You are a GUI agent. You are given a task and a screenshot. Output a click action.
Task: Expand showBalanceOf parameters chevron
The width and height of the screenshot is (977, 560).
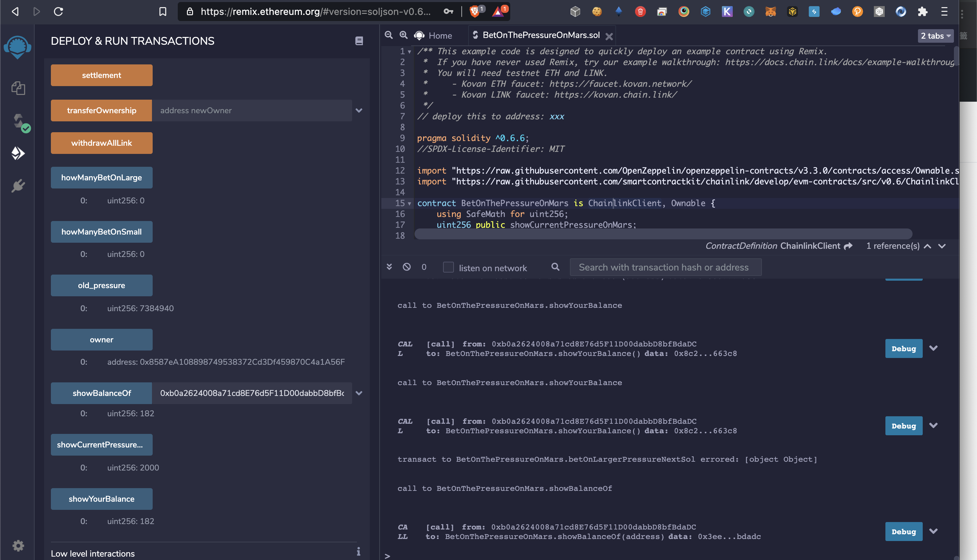359,393
